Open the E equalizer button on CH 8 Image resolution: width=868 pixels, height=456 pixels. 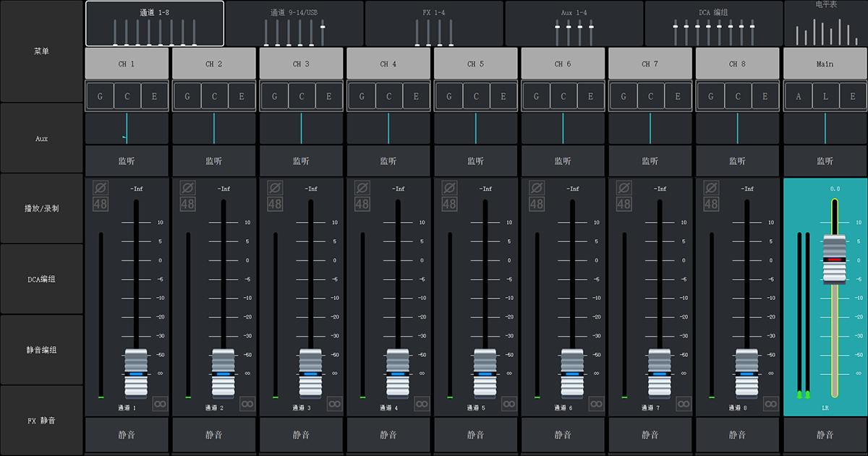click(765, 96)
